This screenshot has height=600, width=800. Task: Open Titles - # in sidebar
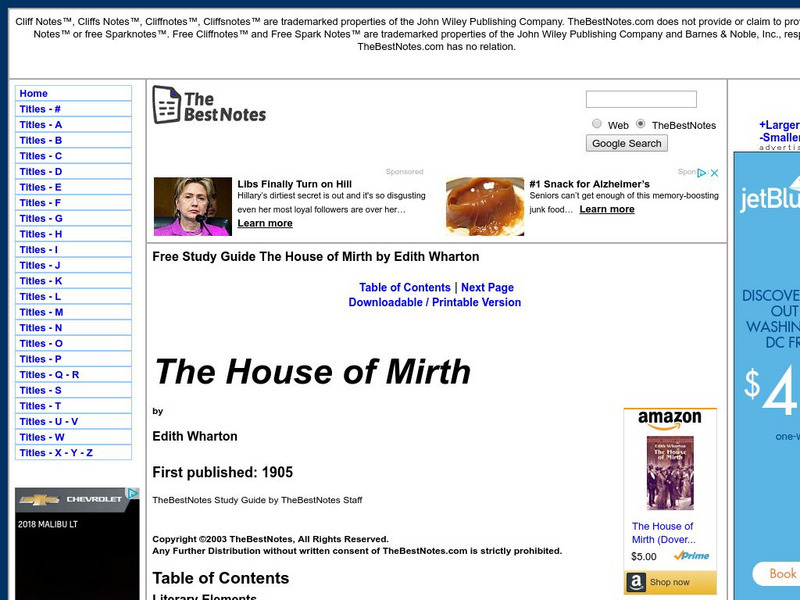[73, 109]
